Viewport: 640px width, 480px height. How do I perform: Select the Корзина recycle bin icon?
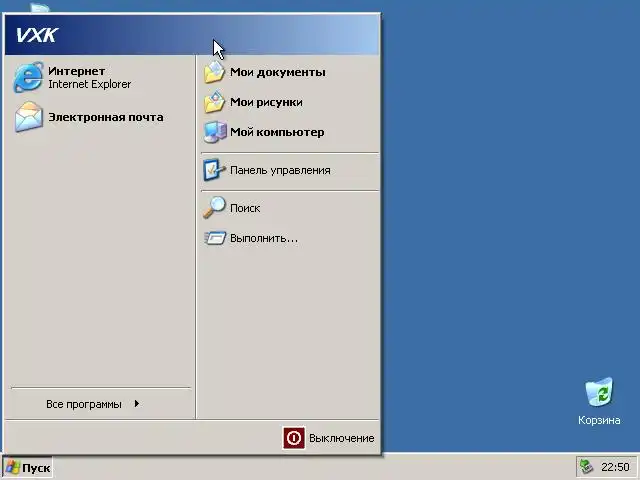[x=599, y=392]
